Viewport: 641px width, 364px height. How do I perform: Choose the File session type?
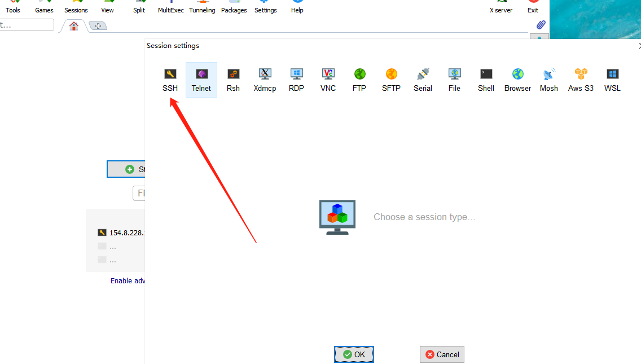point(454,80)
